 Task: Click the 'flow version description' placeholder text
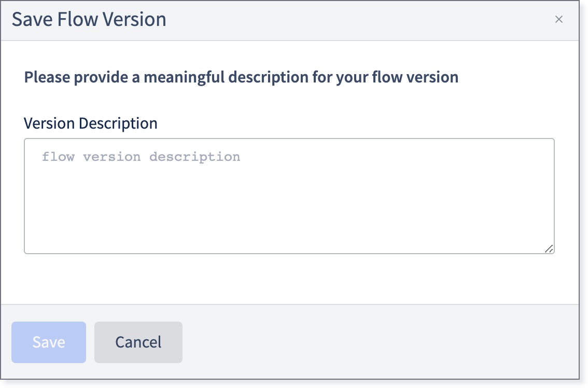tap(141, 157)
